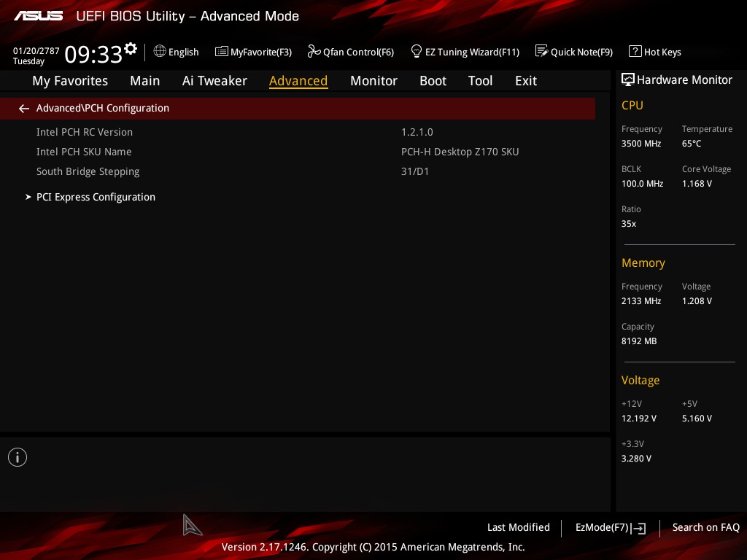Click BCLK 100.0 MHz value
The width and height of the screenshot is (747, 560).
coord(642,183)
